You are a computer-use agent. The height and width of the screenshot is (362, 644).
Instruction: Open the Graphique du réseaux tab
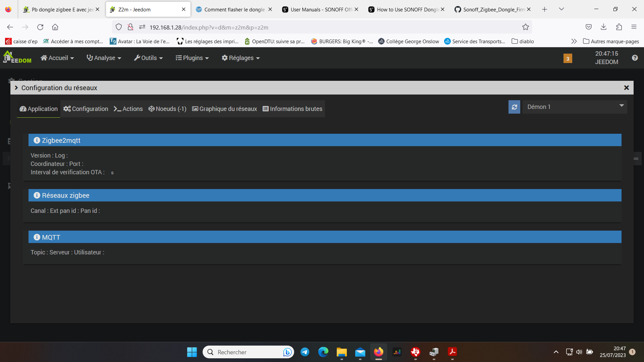224,109
